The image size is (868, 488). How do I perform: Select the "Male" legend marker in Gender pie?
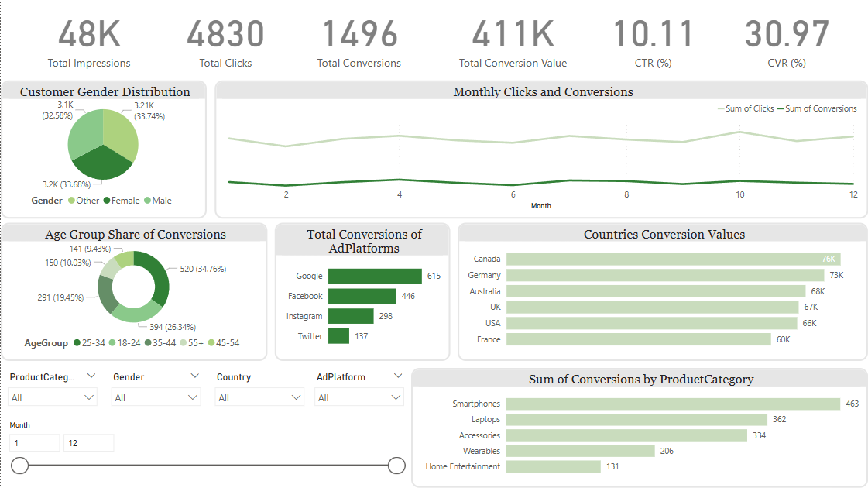coord(147,200)
